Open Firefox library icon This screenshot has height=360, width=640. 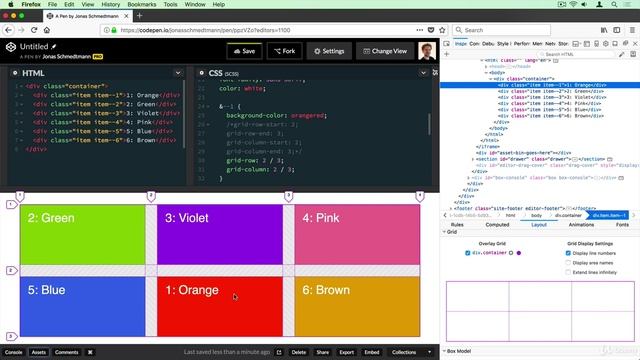coord(604,30)
